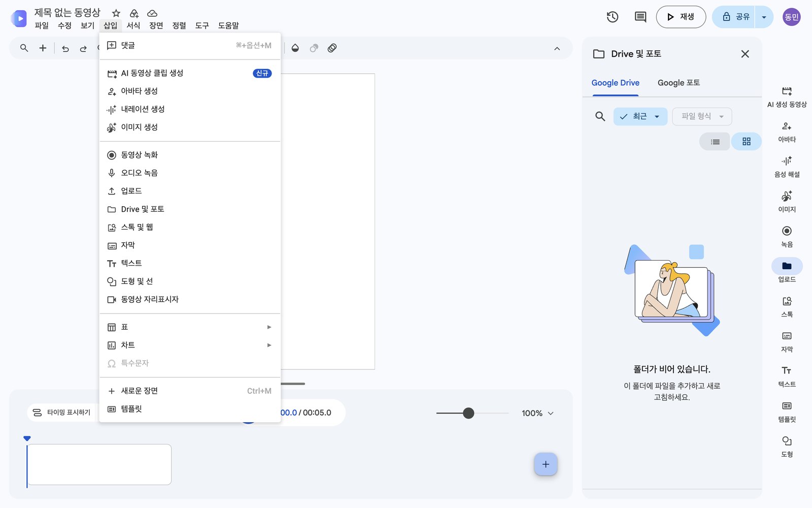Search files in Drive panel

coord(600,116)
